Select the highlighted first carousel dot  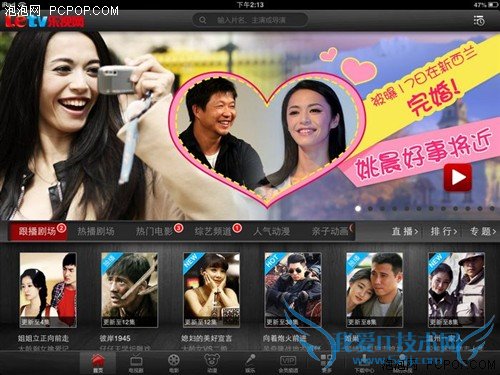(358, 208)
